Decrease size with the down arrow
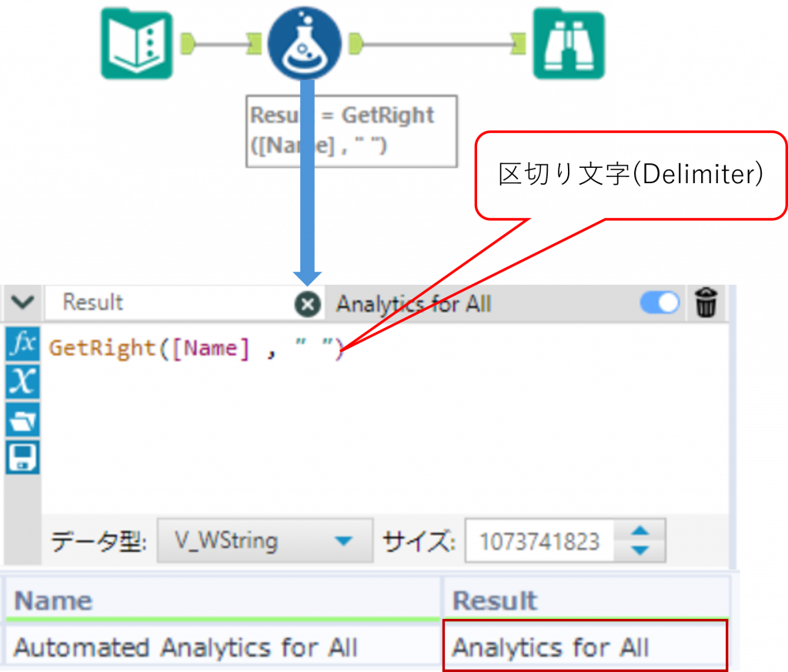This screenshot has height=672, width=788. click(639, 550)
